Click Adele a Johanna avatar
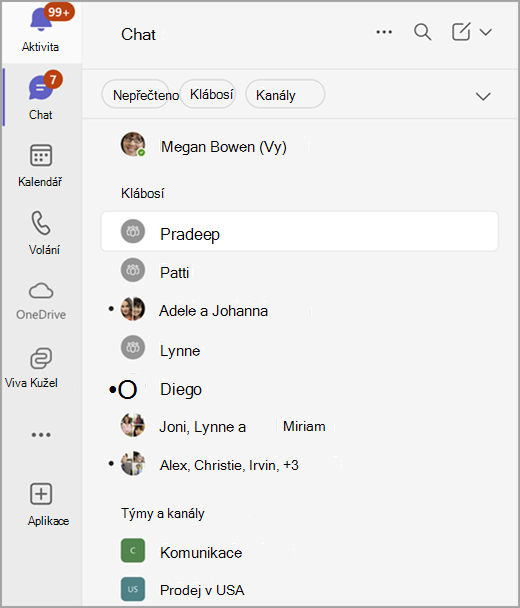 (133, 309)
